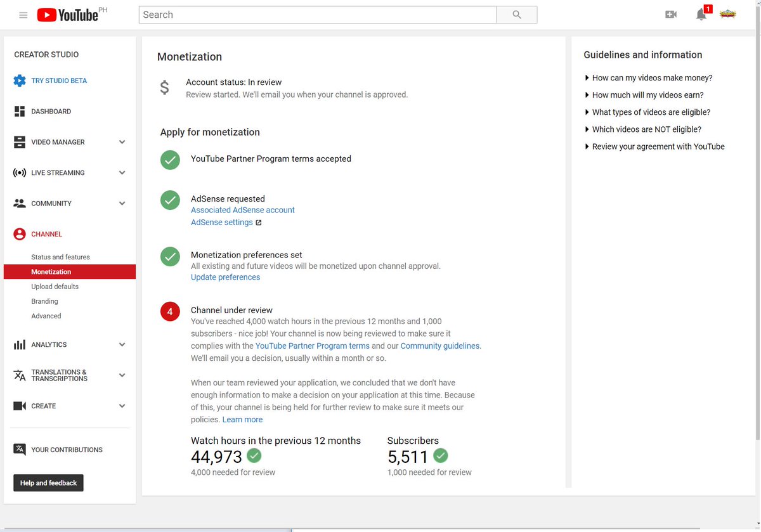Screen dimensions: 761x532
Task: Expand the Community section
Action: pos(122,204)
